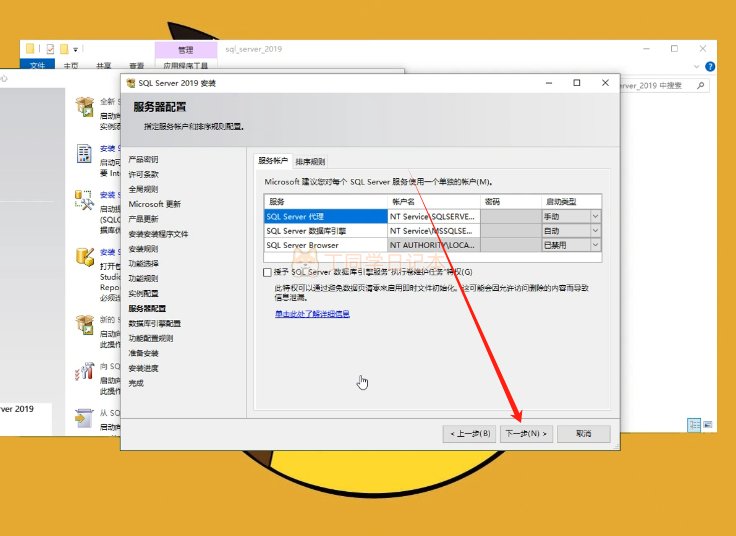Click the new standalone installation box icon
736x536 pixels.
point(85,104)
